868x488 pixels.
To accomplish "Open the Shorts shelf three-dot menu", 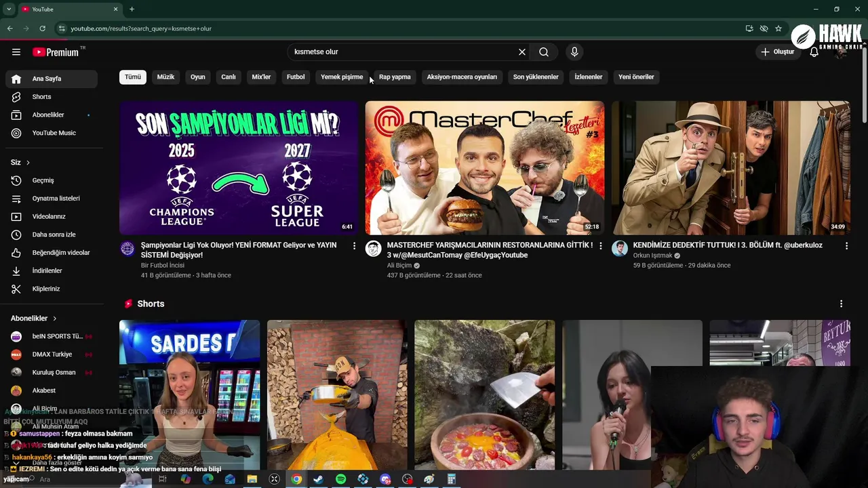I will [841, 304].
